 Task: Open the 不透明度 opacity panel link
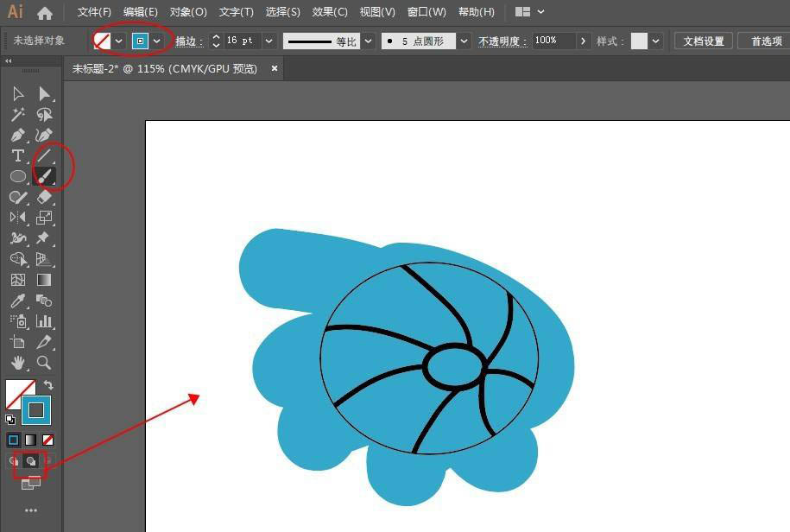[x=502, y=41]
